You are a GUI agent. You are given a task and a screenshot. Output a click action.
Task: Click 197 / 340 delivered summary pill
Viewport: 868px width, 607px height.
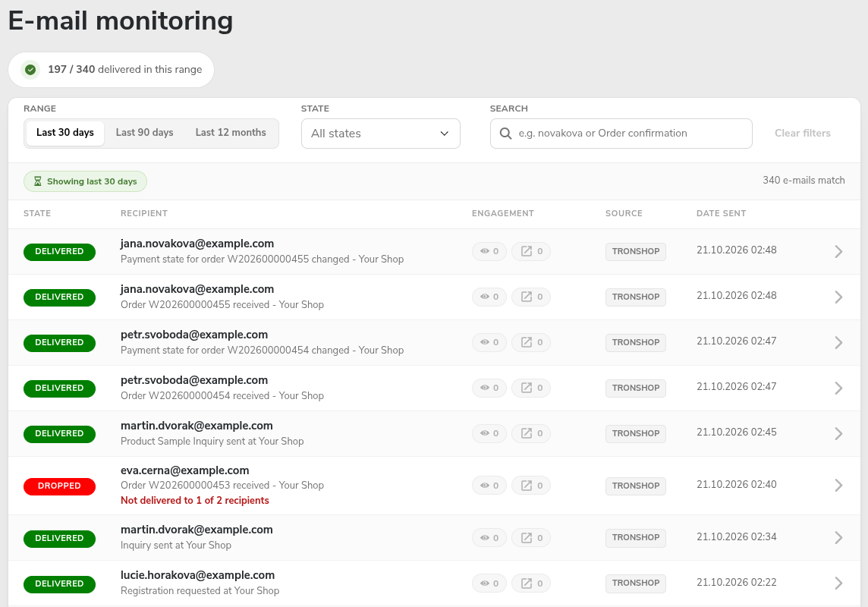pyautogui.click(x=111, y=70)
